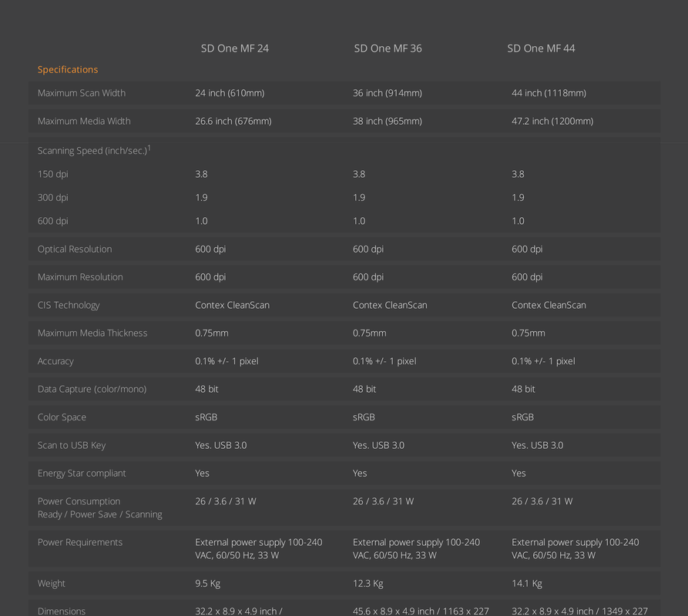Screen dimensions: 688x616
Task: Click the Maximum Scan Width row label
Action: (82, 93)
